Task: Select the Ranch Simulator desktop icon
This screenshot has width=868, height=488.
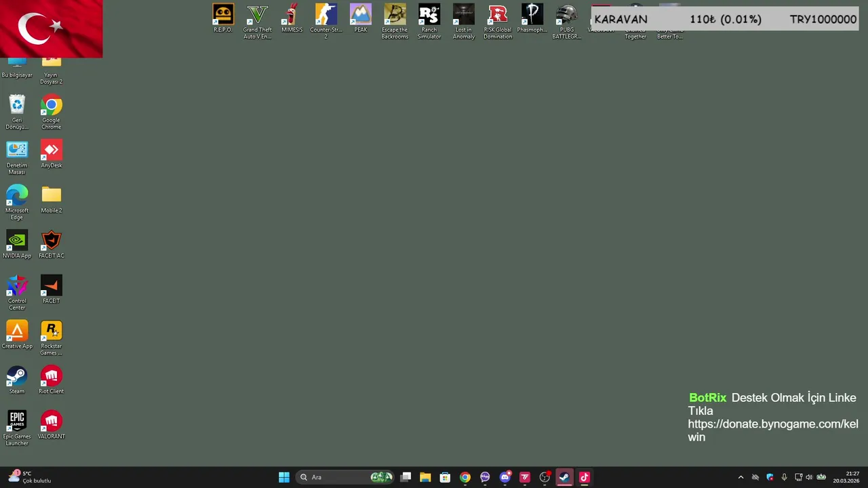Action: click(x=429, y=22)
